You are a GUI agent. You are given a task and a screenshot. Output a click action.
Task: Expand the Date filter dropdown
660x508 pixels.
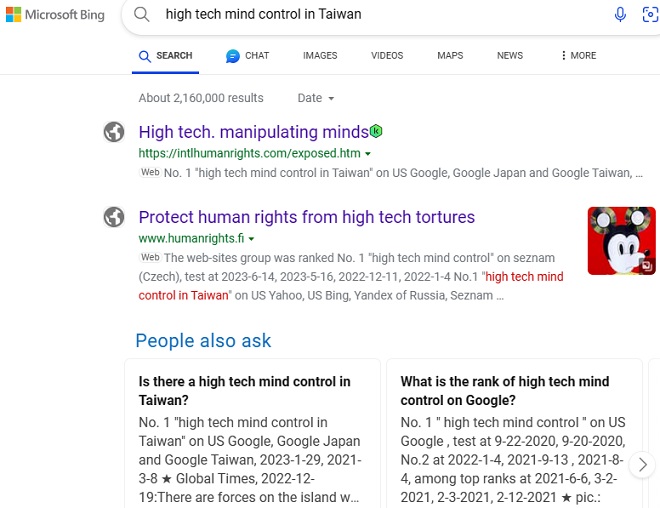pos(316,98)
